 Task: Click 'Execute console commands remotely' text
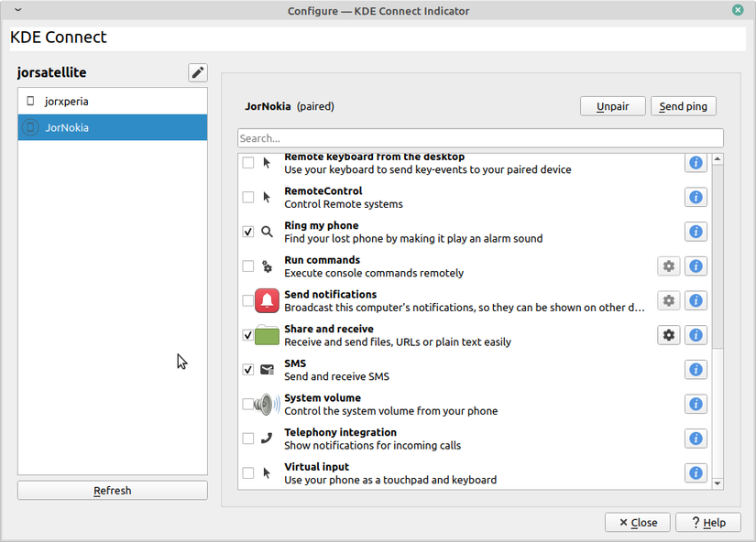pyautogui.click(x=374, y=273)
